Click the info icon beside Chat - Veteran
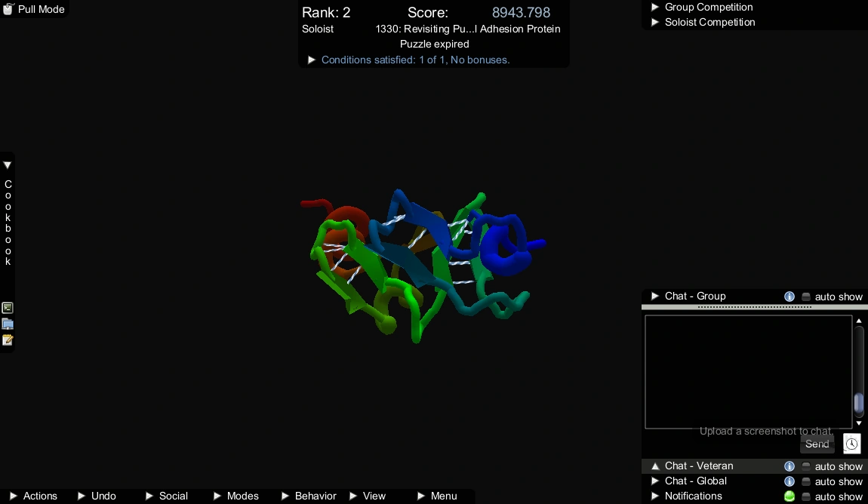This screenshot has height=504, width=868. (x=790, y=466)
